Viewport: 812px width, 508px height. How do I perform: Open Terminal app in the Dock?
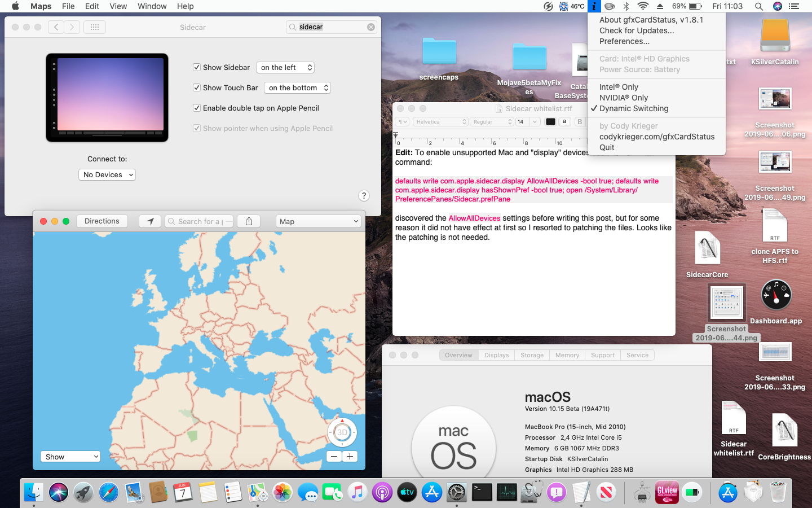[482, 492]
